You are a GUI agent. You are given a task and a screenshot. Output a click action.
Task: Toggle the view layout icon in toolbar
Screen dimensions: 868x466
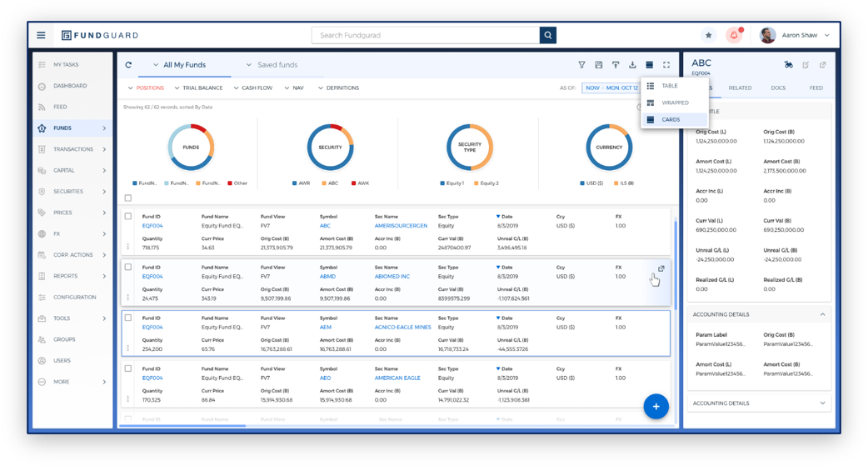click(x=650, y=65)
